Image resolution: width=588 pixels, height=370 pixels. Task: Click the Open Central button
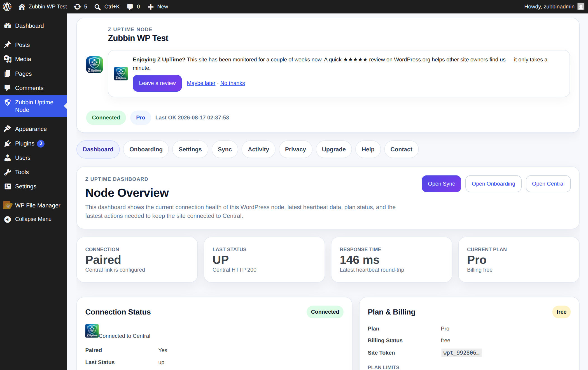(x=548, y=184)
